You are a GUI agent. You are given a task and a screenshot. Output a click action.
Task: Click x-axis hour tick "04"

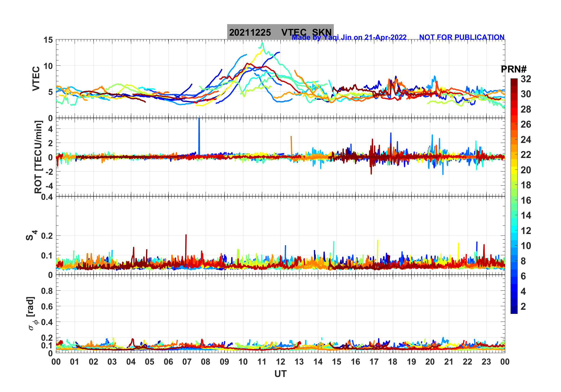tap(131, 362)
